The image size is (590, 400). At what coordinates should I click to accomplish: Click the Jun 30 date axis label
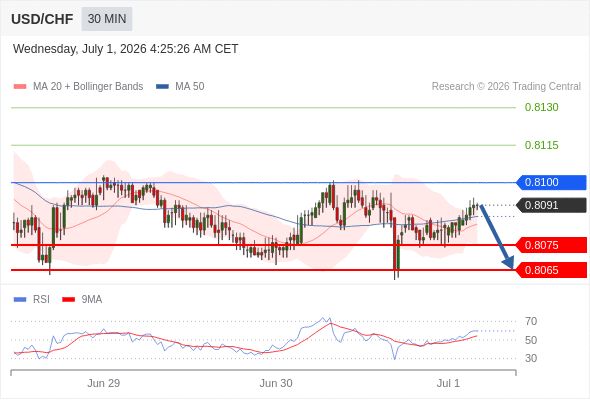(x=276, y=383)
